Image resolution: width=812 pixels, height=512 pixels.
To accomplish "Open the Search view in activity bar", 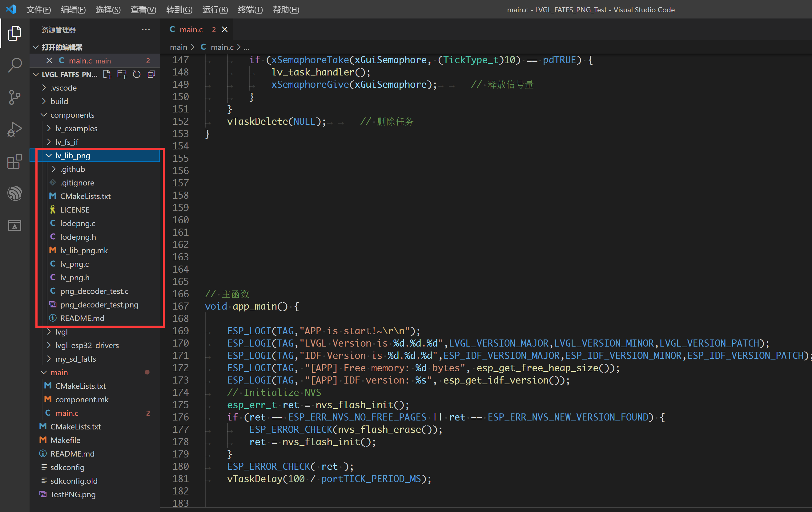I will [14, 65].
